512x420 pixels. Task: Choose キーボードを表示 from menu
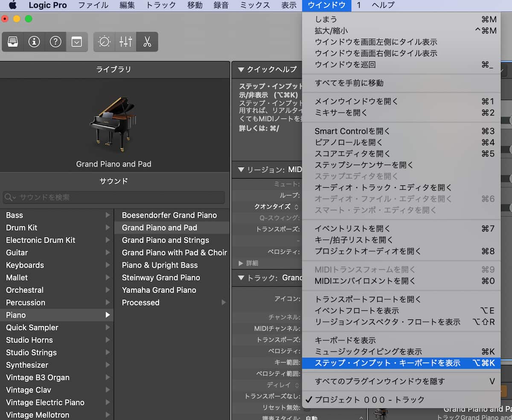[401, 340]
